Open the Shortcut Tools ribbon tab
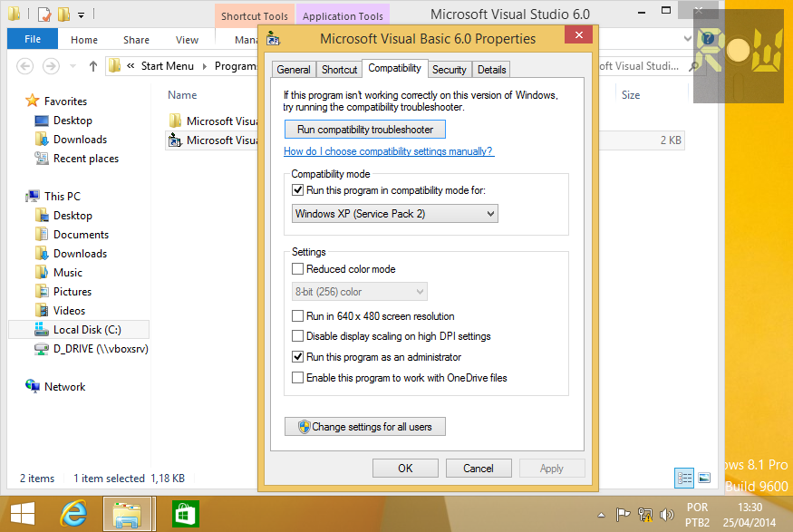Screen dimensions: 793x532 click(253, 15)
